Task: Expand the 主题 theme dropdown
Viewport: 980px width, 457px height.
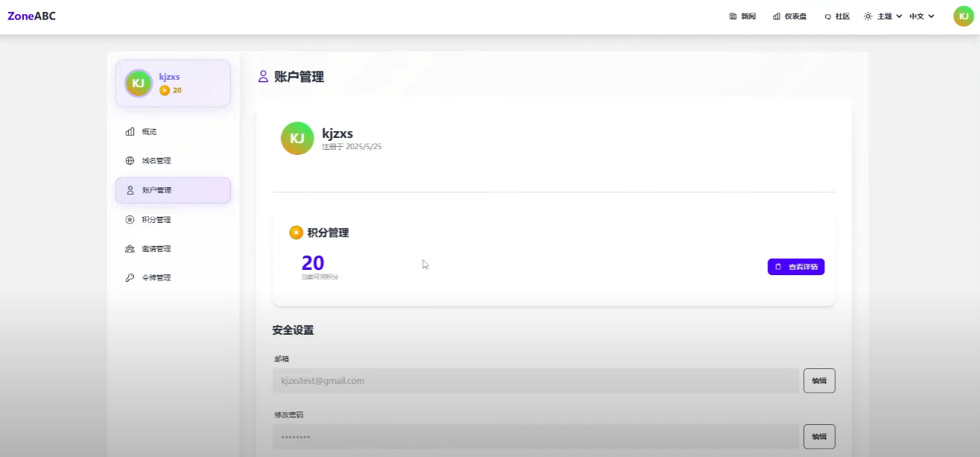Action: 883,16
